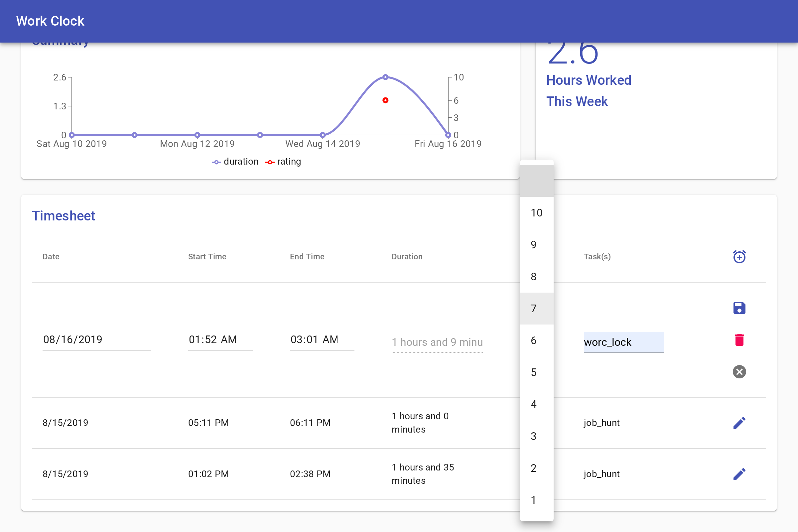The width and height of the screenshot is (798, 532).
Task: Click the gray cancel X icon
Action: [739, 371]
